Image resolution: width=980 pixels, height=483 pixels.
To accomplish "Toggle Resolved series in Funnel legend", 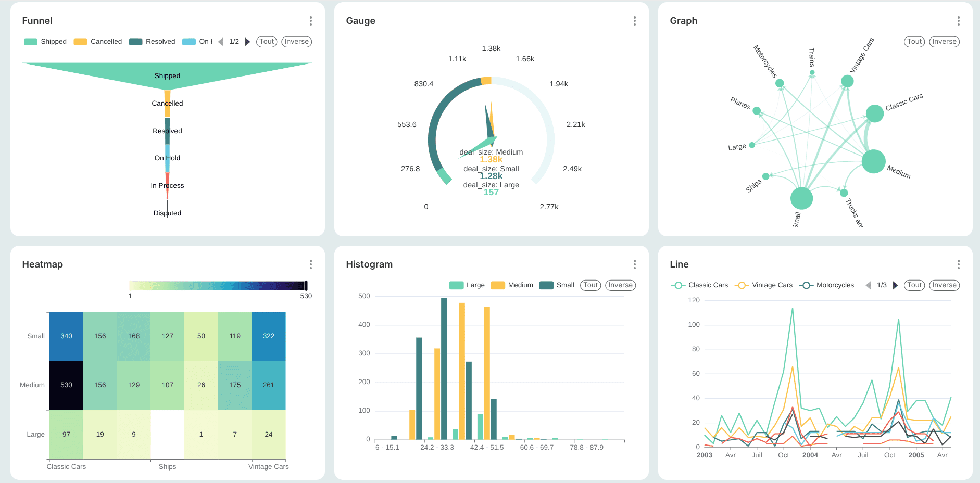I will 152,42.
